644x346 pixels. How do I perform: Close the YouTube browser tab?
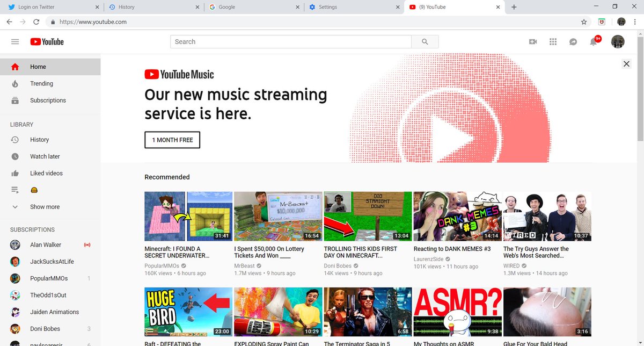497,7
